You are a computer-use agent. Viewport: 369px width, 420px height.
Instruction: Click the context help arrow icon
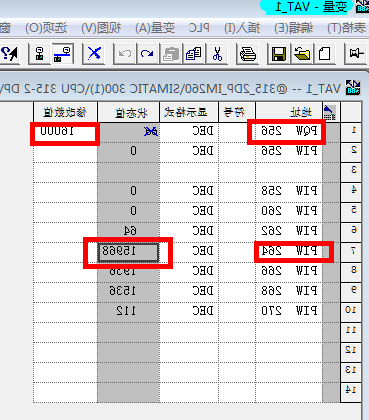click(x=9, y=53)
